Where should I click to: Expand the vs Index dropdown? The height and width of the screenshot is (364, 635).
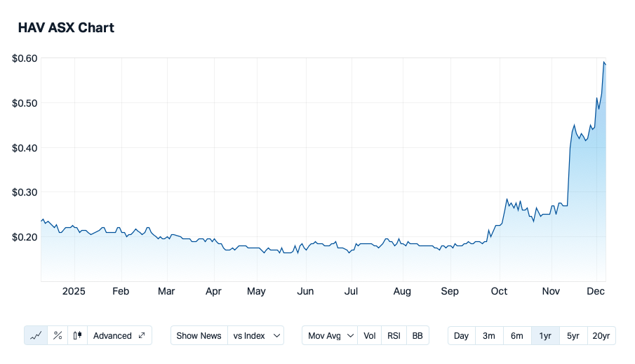257,335
